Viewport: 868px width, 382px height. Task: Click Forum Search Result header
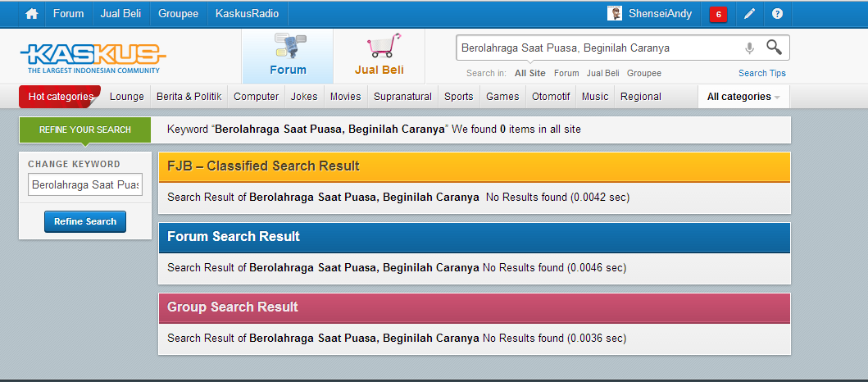(x=475, y=237)
